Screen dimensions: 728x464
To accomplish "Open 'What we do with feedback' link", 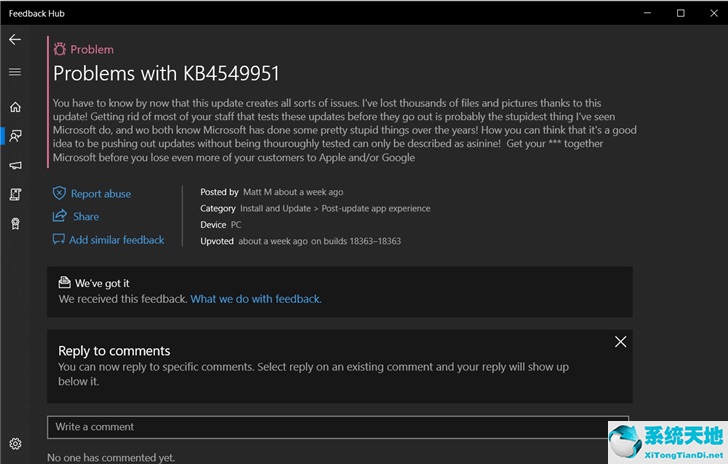I will 256,299.
